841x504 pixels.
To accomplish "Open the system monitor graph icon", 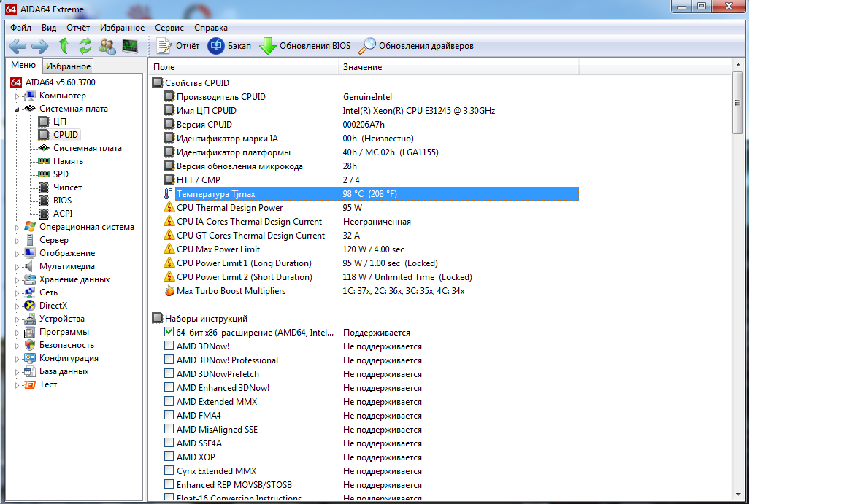I will coord(130,46).
